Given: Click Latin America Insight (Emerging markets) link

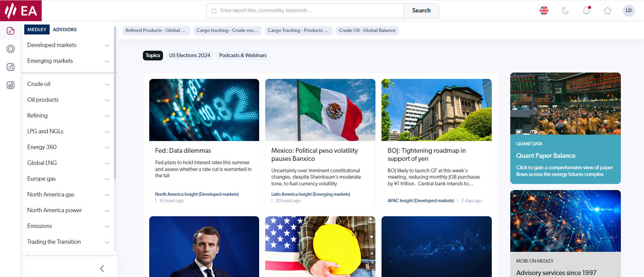Looking at the screenshot, I should click(311, 194).
